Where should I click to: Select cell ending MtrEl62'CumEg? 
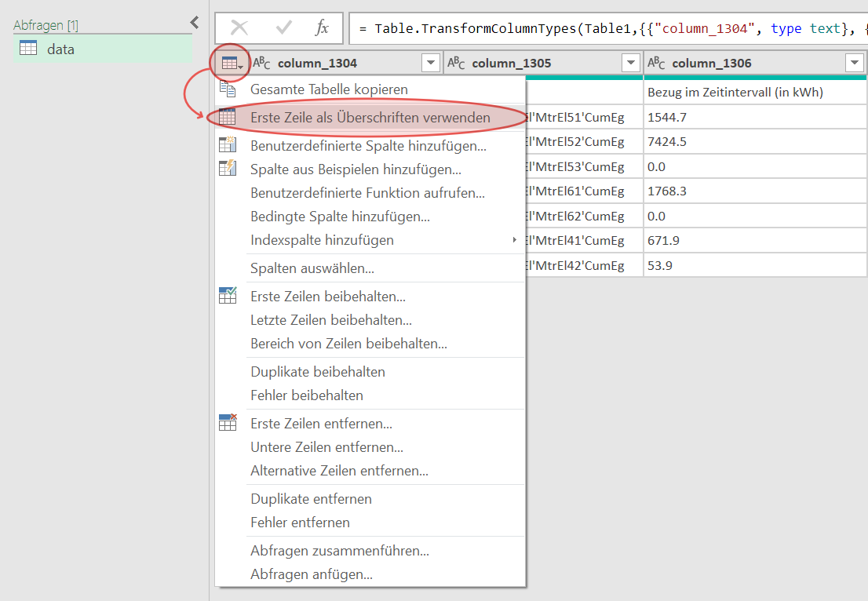coord(584,216)
